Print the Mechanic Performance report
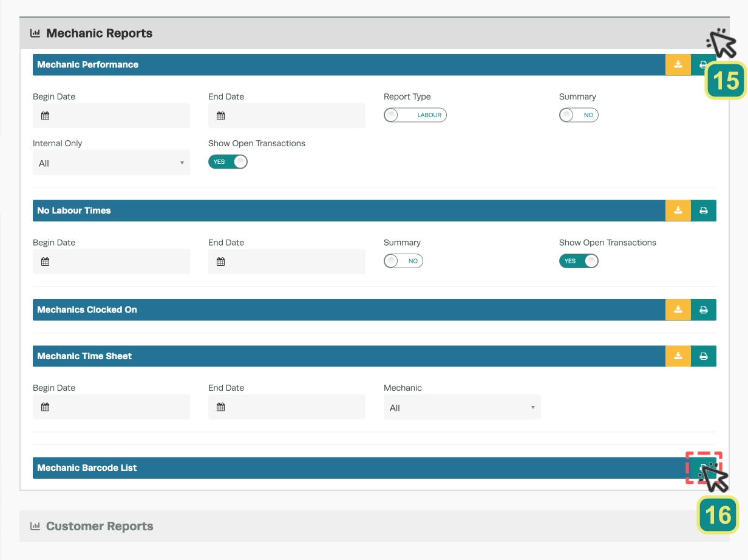Screen dimensions: 748x560 coord(704,65)
